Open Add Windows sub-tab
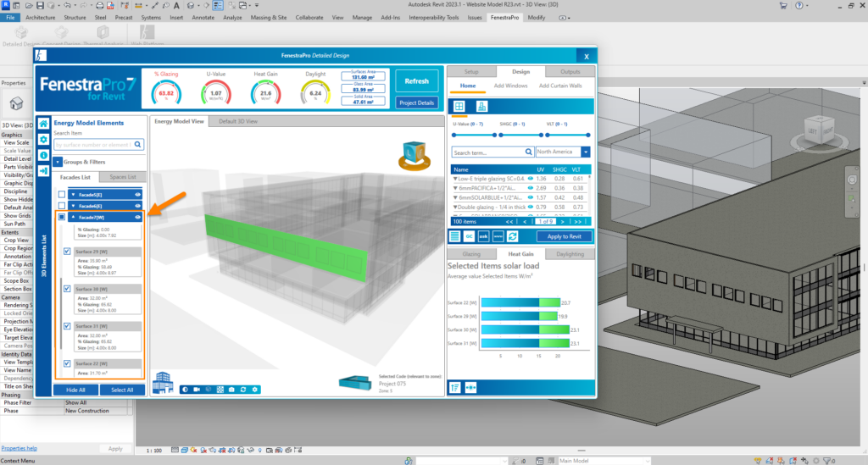Viewport: 868px width, 465px height. (x=510, y=86)
